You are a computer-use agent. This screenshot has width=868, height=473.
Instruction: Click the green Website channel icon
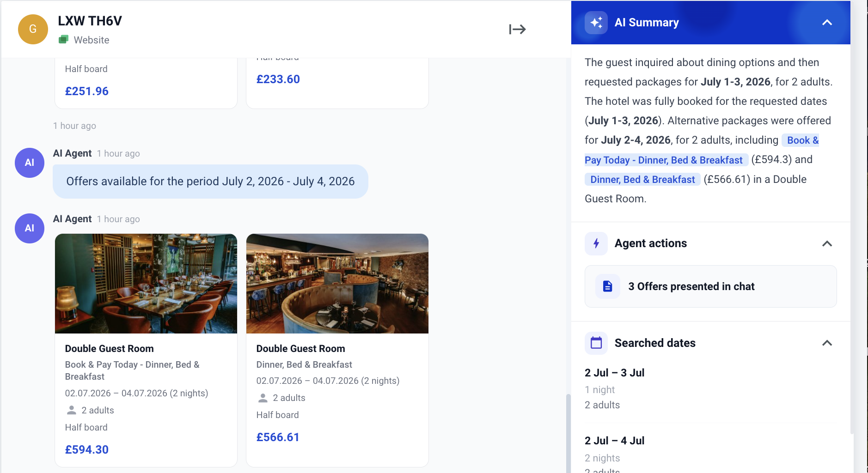(x=64, y=40)
